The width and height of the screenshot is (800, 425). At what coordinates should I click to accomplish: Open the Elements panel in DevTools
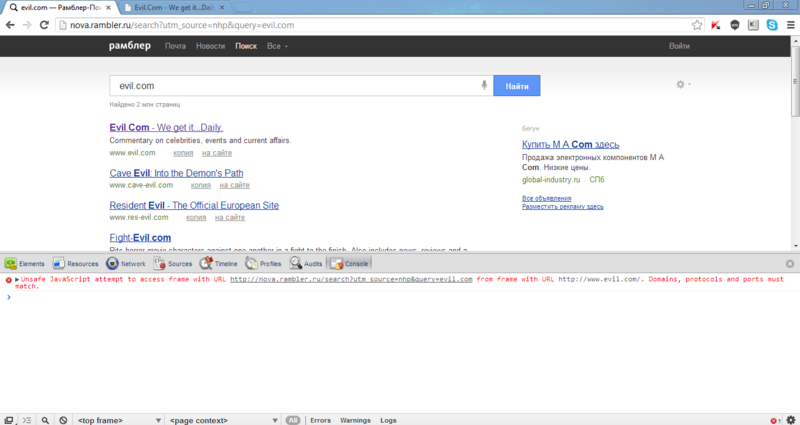pyautogui.click(x=25, y=264)
